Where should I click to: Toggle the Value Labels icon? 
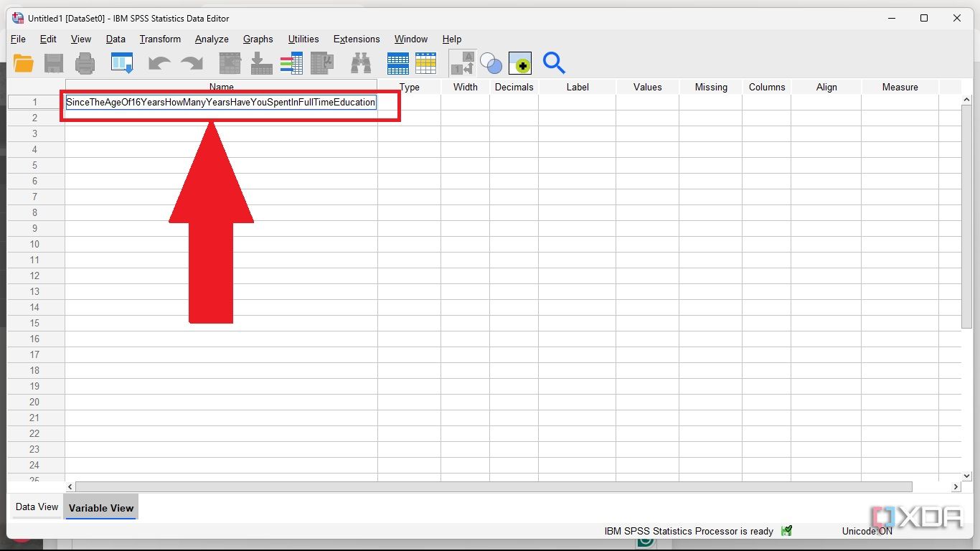(462, 63)
